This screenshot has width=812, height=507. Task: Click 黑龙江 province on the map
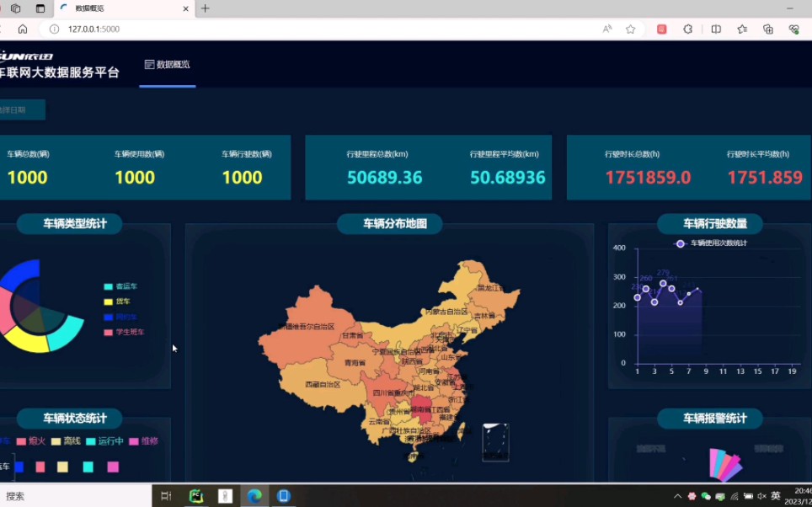[490, 288]
